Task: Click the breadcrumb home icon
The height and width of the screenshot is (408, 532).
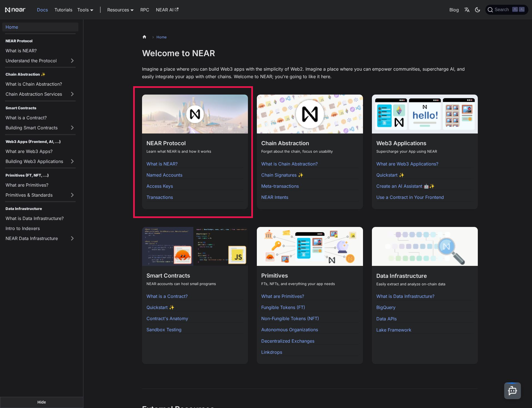Action: [144, 37]
